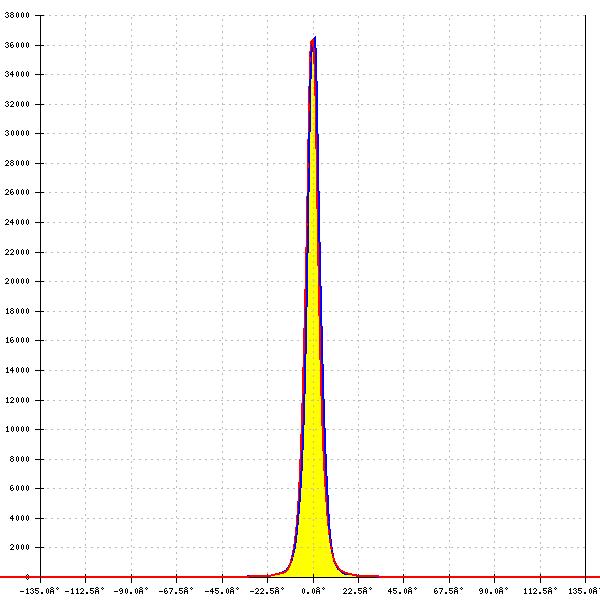The height and width of the screenshot is (600, 600).
Task: Click the 38000 y-axis label
Action: point(17,15)
